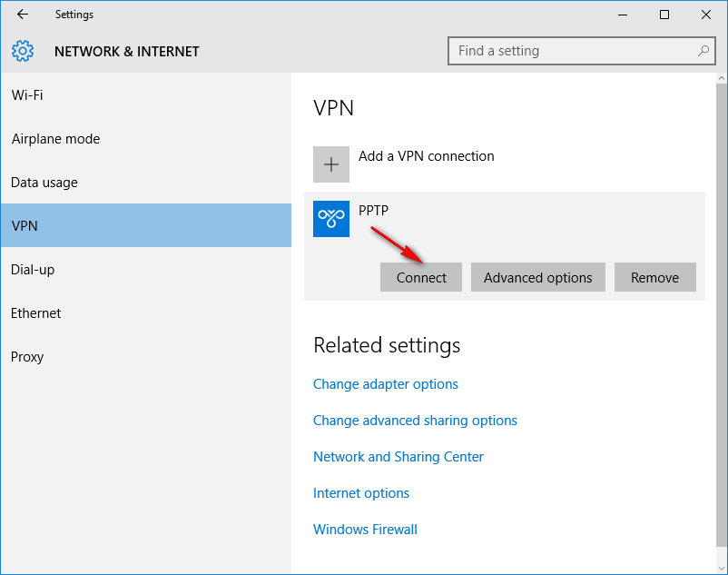Minimize the Settings window
The height and width of the screenshot is (575, 728).
(x=623, y=15)
